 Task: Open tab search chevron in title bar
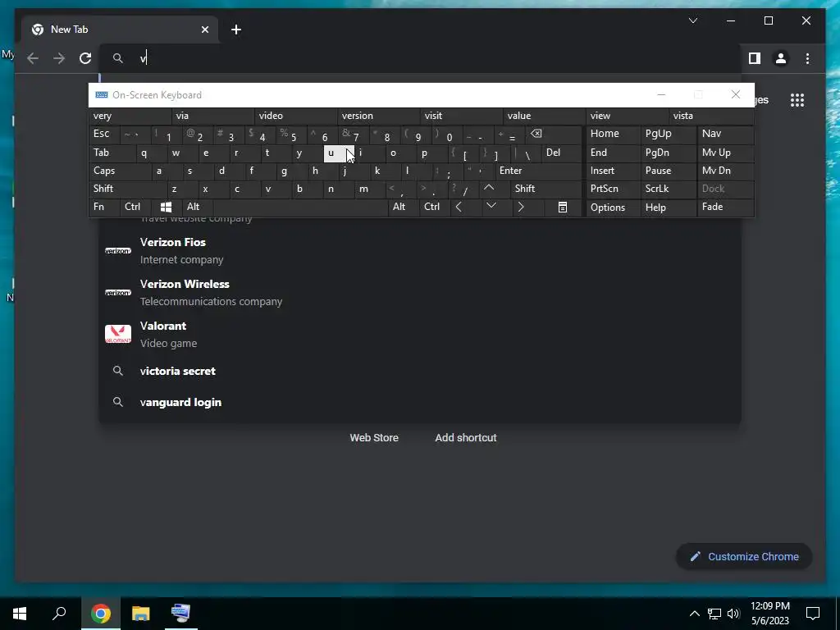pyautogui.click(x=692, y=21)
